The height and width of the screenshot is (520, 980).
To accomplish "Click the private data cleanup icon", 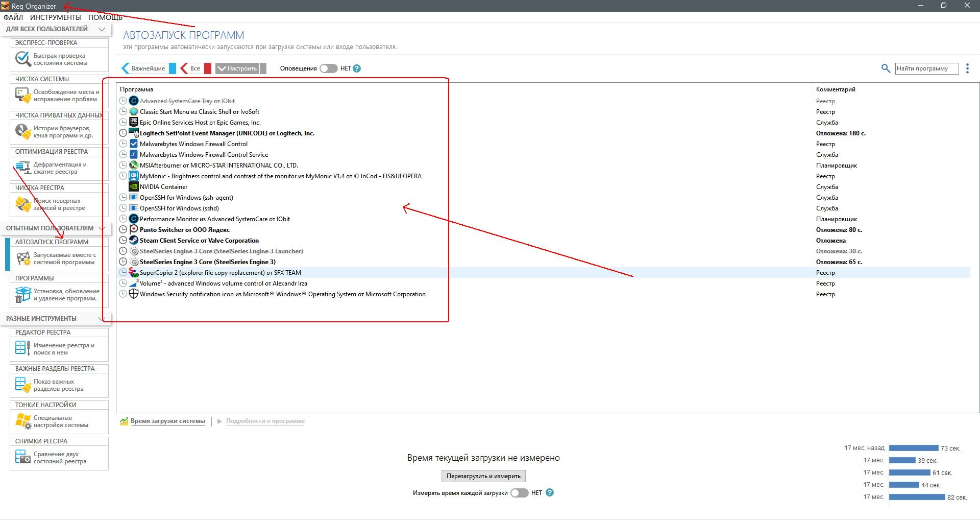I will (x=23, y=132).
